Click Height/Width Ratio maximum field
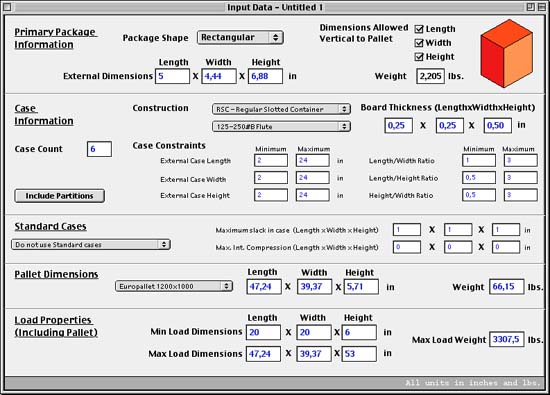This screenshot has height=395, width=550. coord(521,195)
